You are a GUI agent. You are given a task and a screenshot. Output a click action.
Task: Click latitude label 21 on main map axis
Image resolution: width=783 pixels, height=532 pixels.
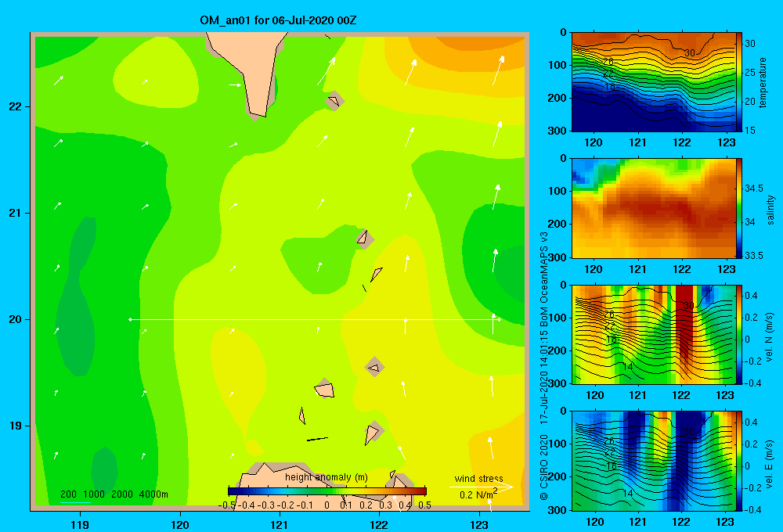pos(16,213)
